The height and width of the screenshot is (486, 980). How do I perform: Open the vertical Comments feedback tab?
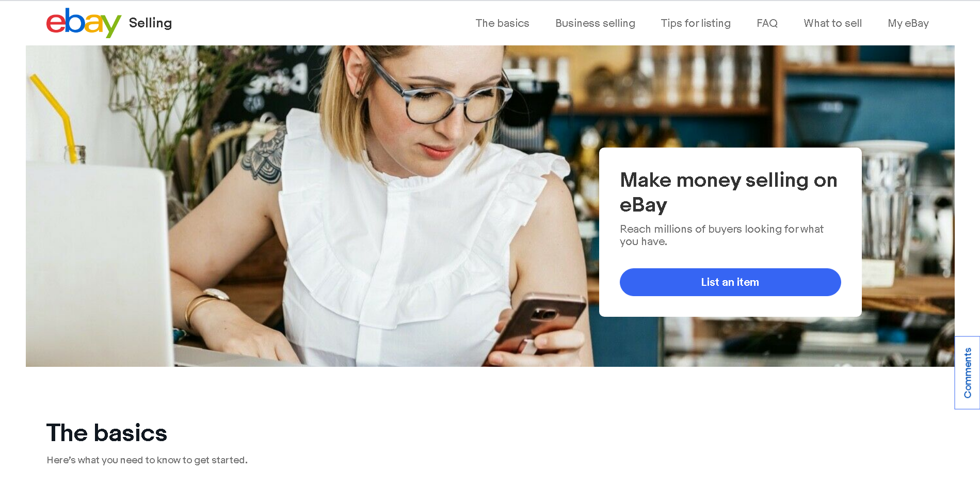tap(967, 373)
